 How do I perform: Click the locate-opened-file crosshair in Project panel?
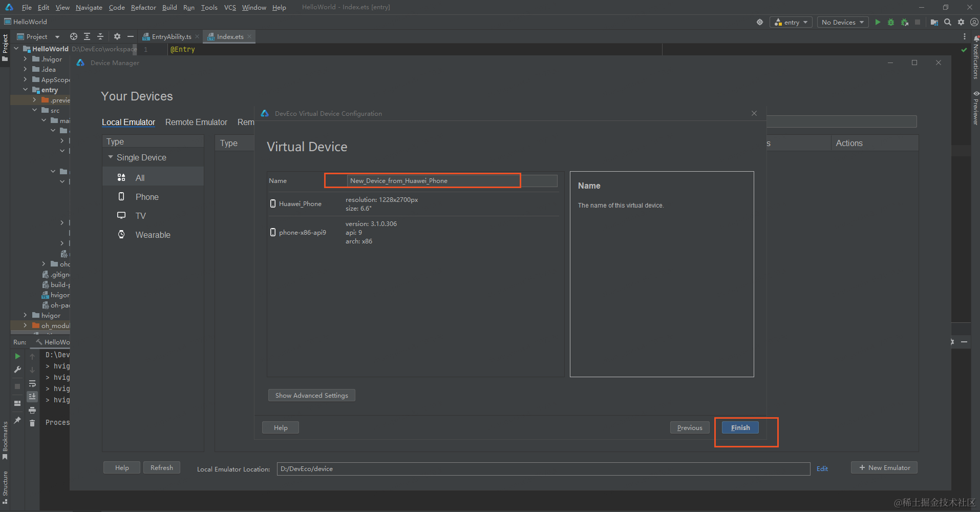coord(74,36)
